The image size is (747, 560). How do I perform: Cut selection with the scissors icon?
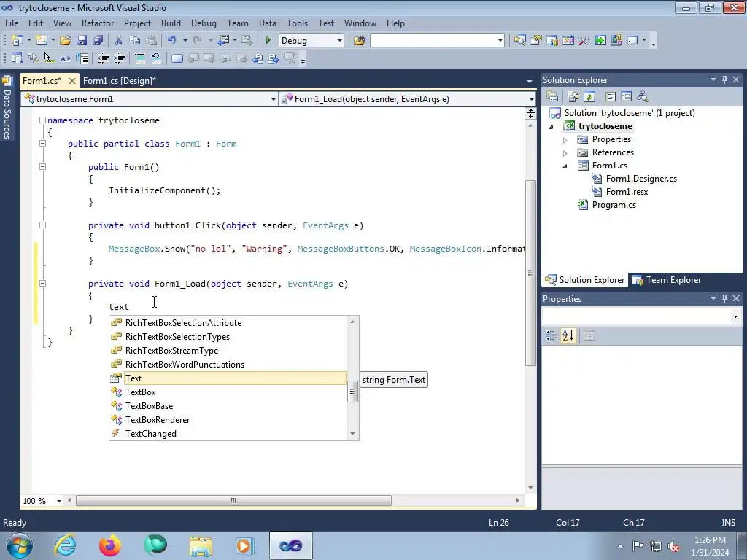[119, 41]
